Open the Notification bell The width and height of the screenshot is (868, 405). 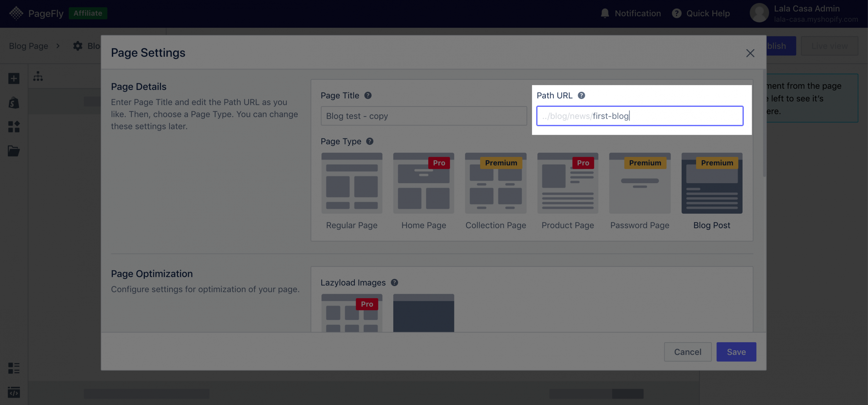[x=605, y=13]
